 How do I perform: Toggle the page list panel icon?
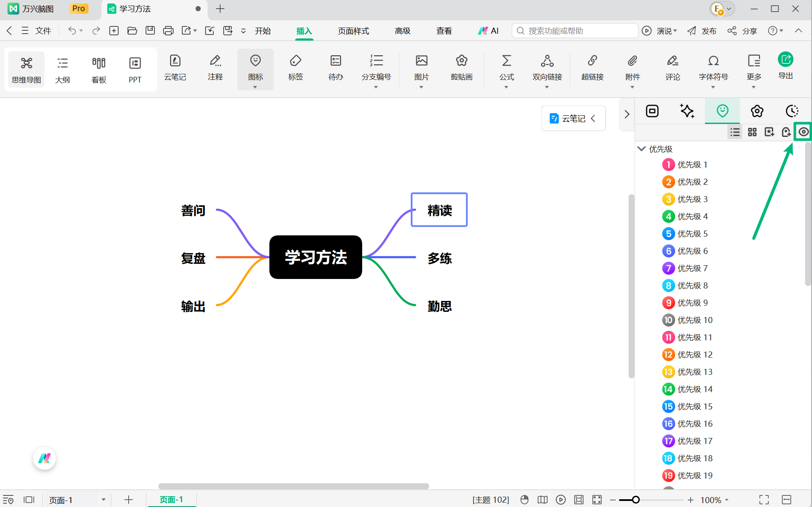29,500
